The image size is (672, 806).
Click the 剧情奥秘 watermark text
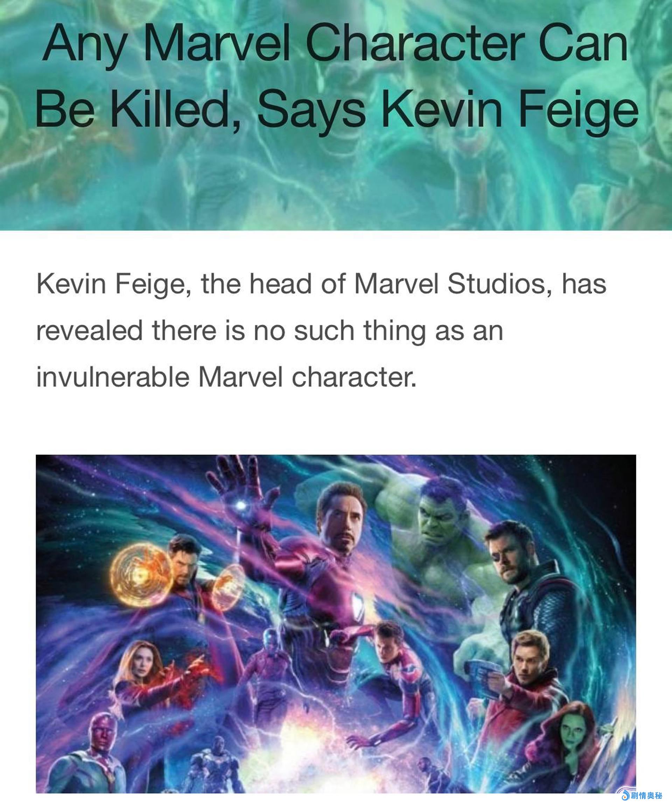tap(646, 795)
